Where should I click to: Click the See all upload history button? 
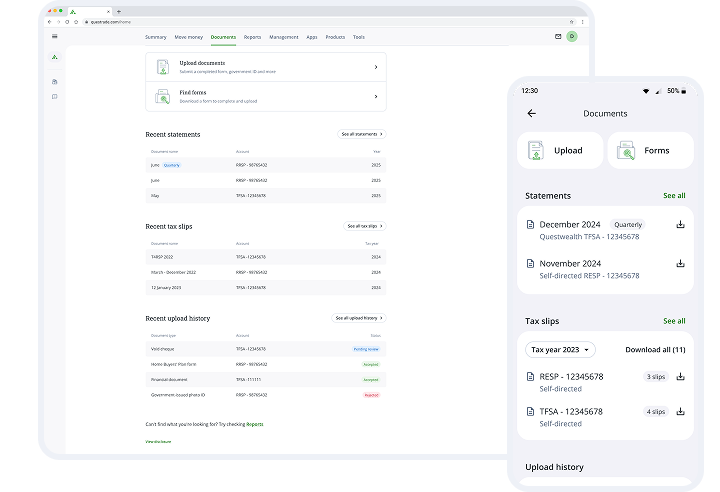pos(359,318)
